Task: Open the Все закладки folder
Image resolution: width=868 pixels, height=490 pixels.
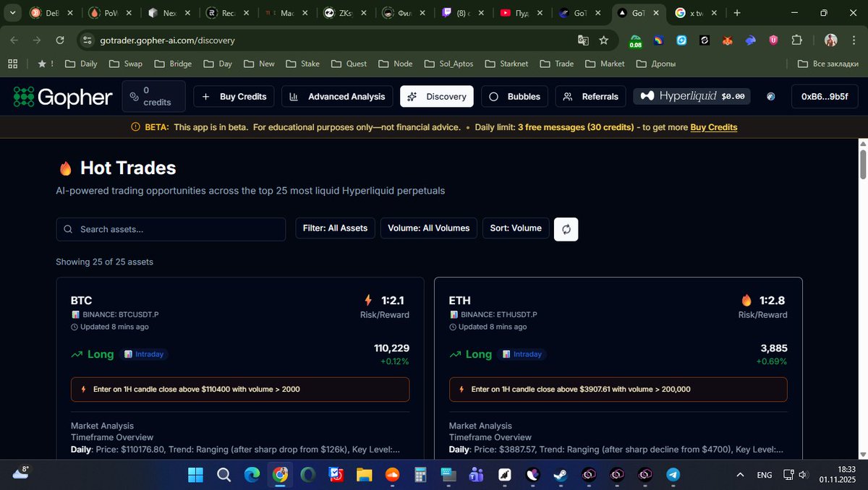Action: (829, 64)
